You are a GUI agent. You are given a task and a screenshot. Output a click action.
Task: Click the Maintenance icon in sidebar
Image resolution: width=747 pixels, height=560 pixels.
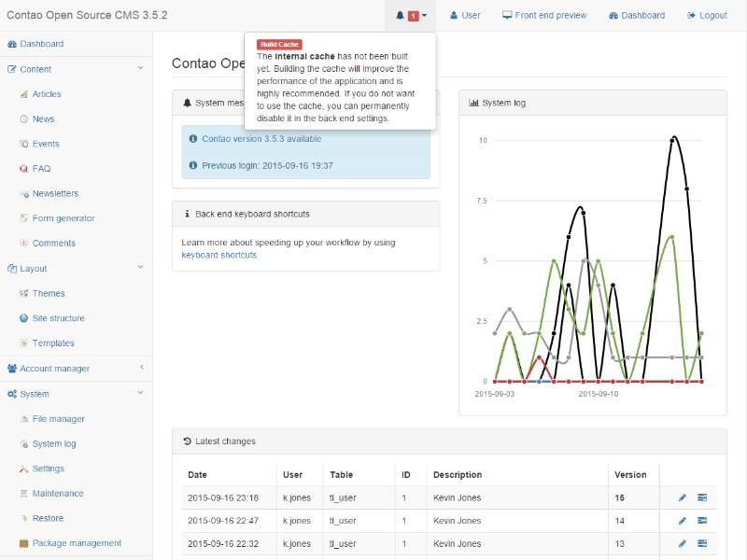tap(24, 494)
